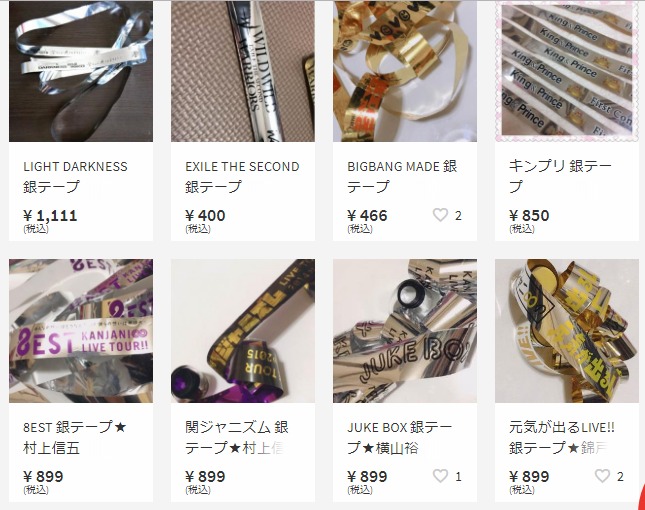This screenshot has width=645, height=510.
Task: Click heart icon on JUKE BOX listing
Action: click(x=440, y=476)
